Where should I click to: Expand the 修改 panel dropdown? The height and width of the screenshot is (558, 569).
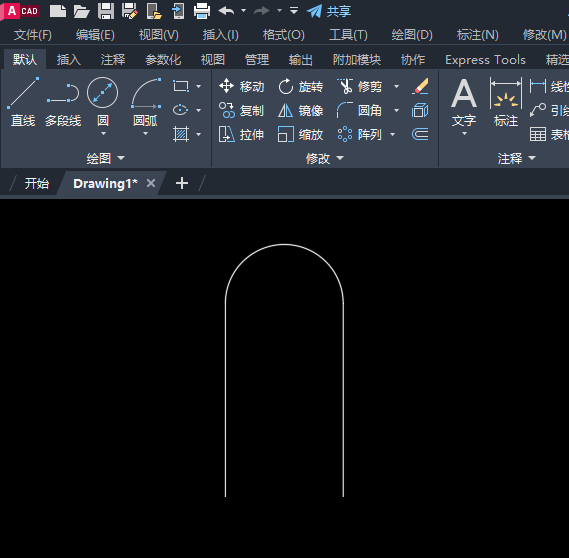[325, 158]
